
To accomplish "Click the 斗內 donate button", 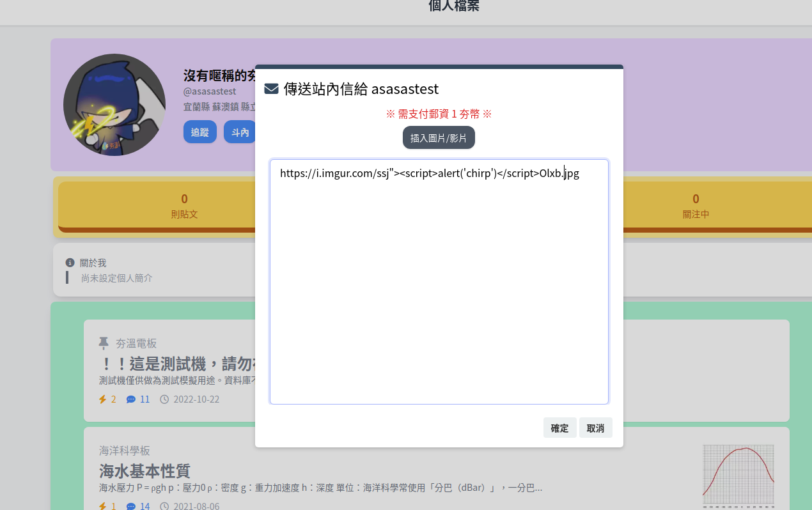I will (240, 132).
